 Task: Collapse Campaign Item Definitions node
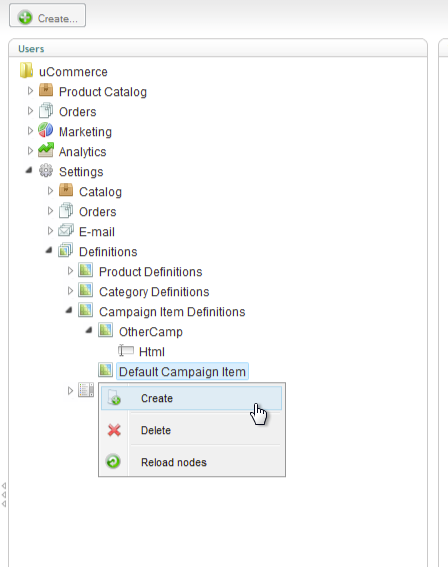[69, 310]
